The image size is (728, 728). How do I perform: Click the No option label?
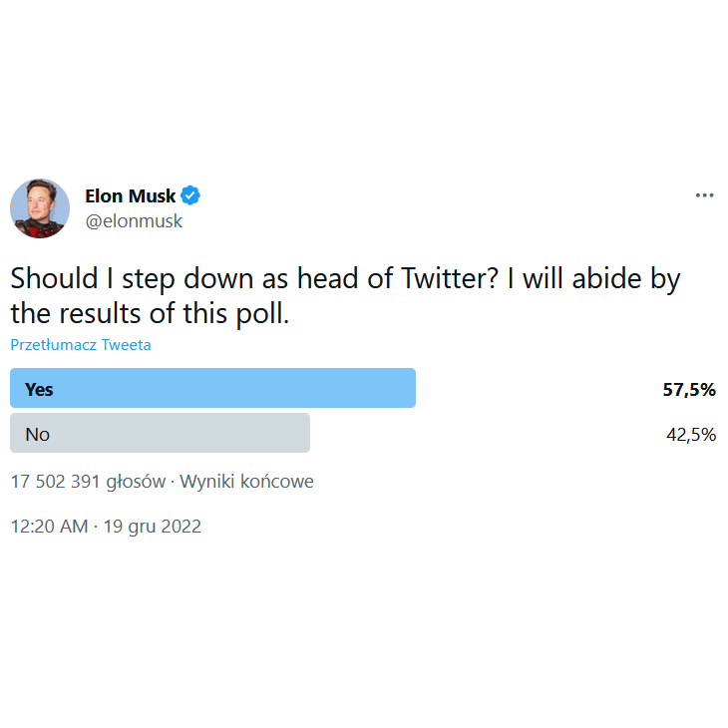pyautogui.click(x=38, y=435)
